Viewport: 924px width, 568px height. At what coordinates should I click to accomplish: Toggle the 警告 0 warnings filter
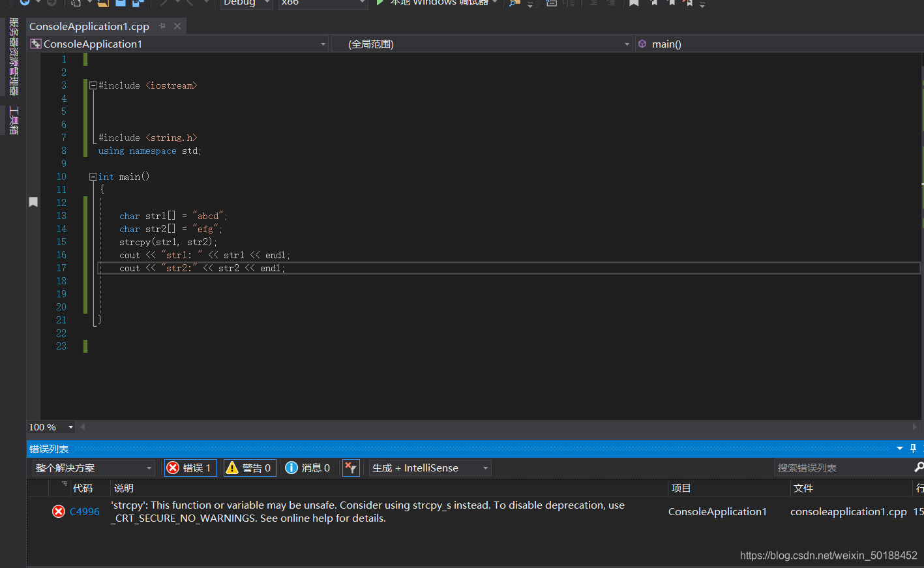(249, 468)
